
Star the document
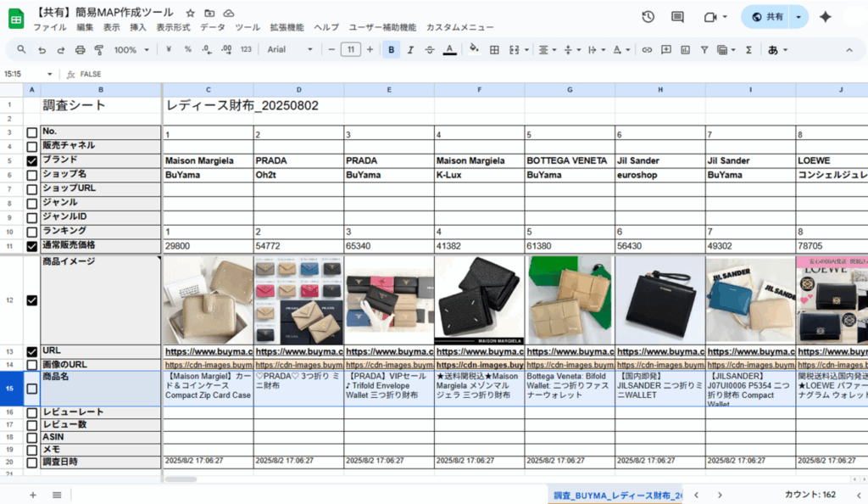pos(190,13)
